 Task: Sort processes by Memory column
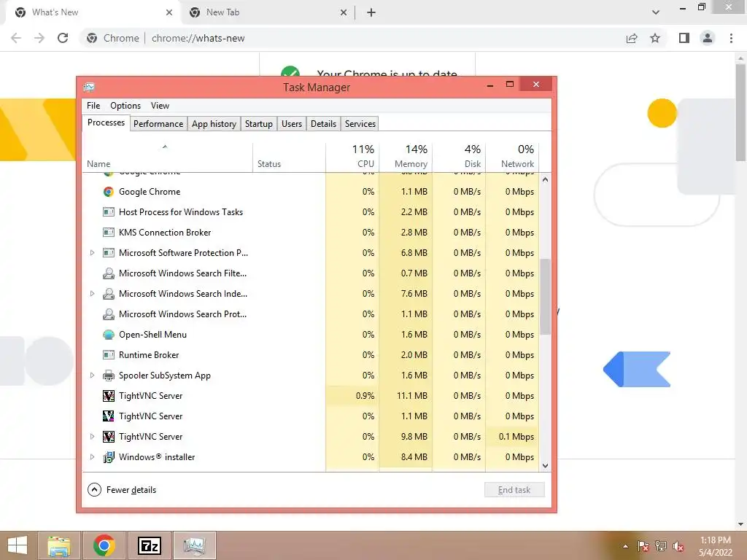pyautogui.click(x=406, y=157)
